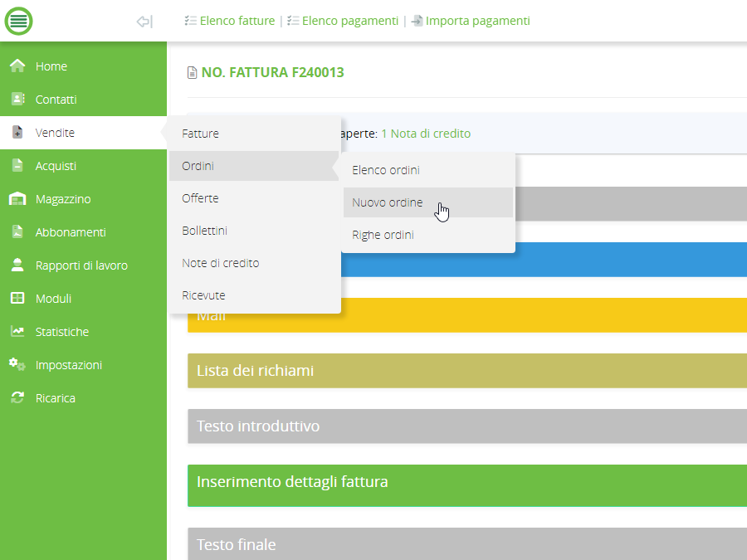Select Nuovo ordine from the submenu
The width and height of the screenshot is (747, 560).
click(388, 202)
